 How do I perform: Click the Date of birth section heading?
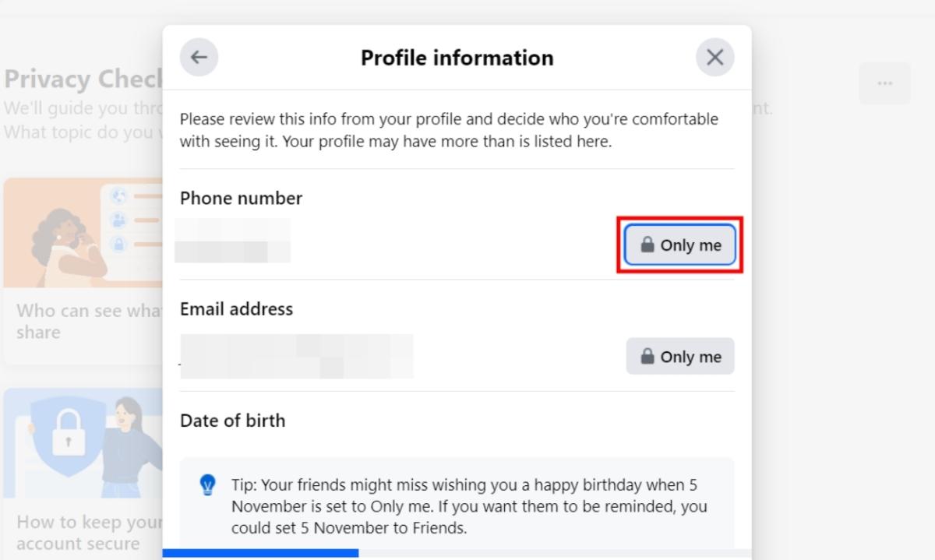coord(232,420)
